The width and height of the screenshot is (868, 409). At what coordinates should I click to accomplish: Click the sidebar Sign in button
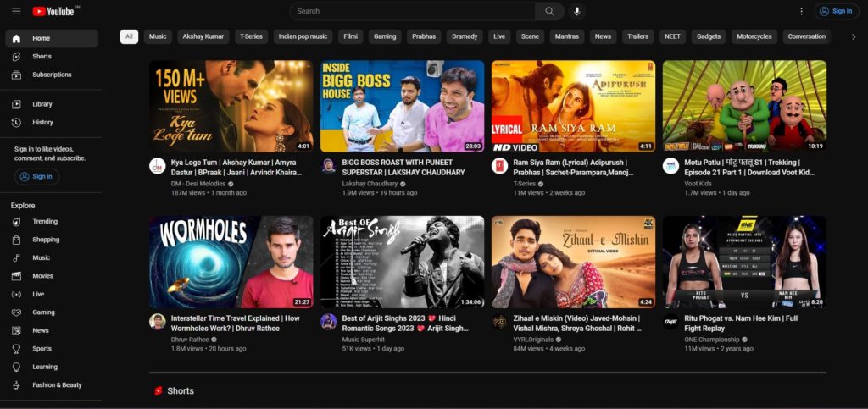[x=36, y=176]
